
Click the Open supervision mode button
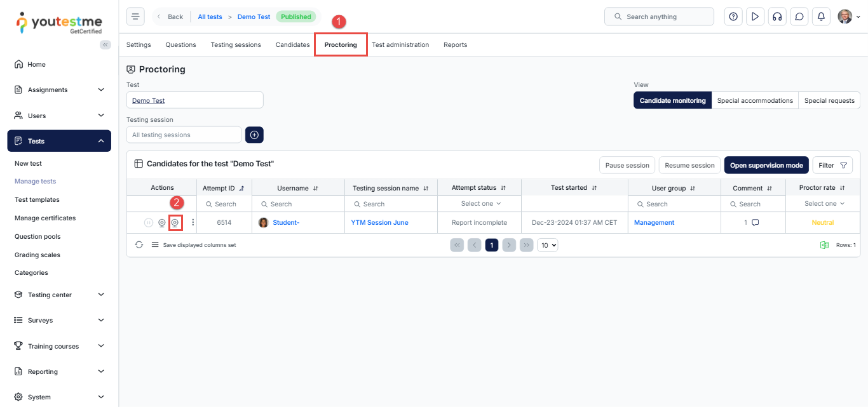click(766, 165)
